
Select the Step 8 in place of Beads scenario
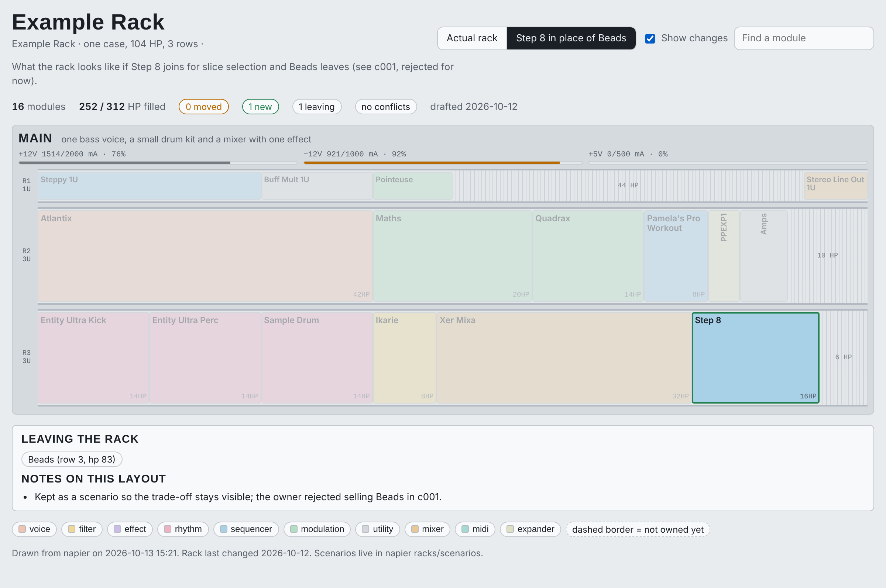[x=571, y=38]
